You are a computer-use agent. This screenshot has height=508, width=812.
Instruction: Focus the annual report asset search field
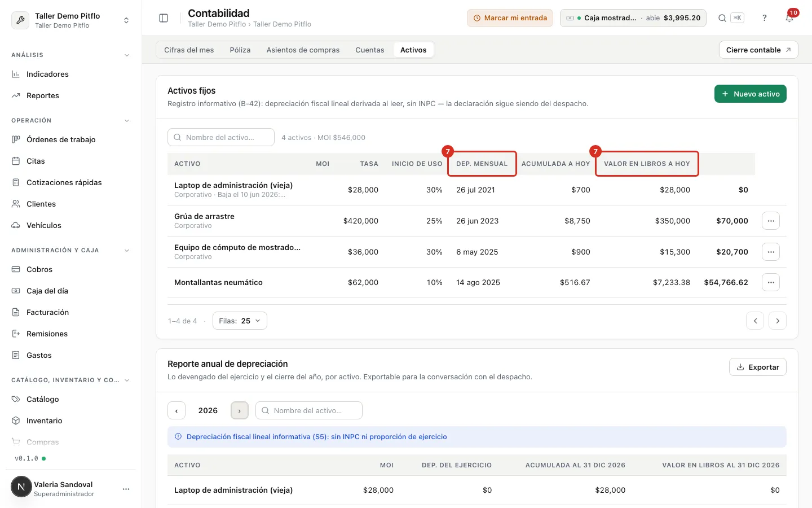309,410
